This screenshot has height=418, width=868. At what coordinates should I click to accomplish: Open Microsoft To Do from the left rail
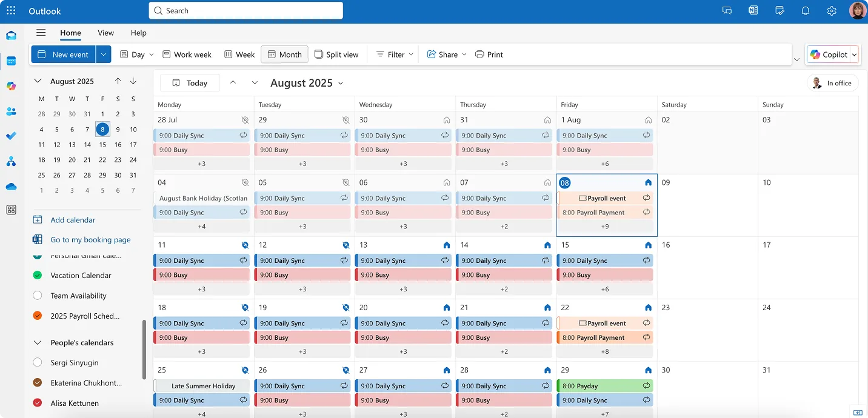11,136
